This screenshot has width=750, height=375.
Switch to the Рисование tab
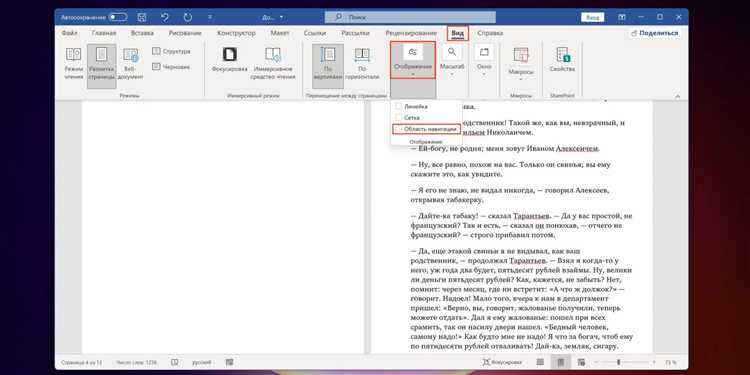(185, 33)
